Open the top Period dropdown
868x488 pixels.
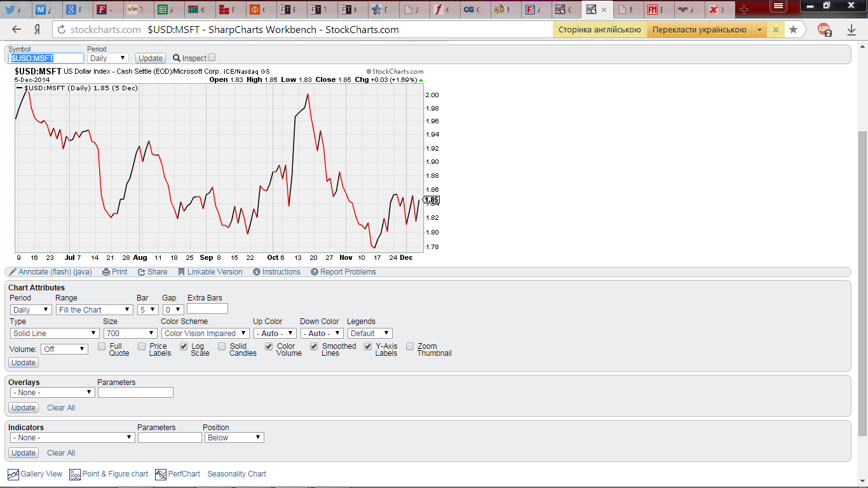[x=108, y=58]
